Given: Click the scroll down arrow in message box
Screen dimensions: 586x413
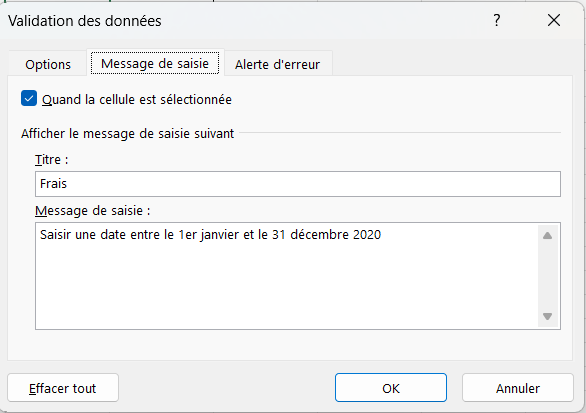Looking at the screenshot, I should point(548,317).
